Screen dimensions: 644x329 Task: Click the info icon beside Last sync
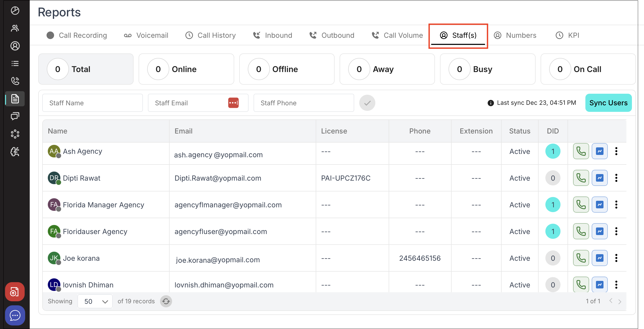491,103
